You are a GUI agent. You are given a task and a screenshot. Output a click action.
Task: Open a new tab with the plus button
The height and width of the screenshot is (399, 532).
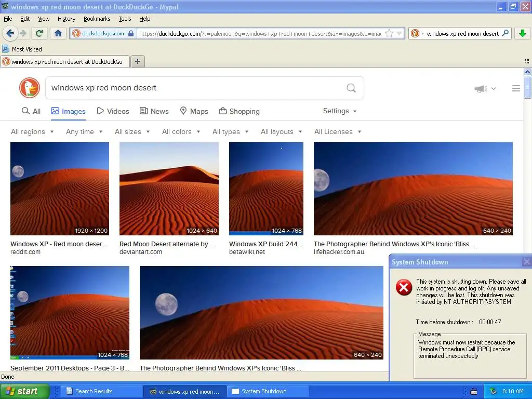[x=138, y=61]
